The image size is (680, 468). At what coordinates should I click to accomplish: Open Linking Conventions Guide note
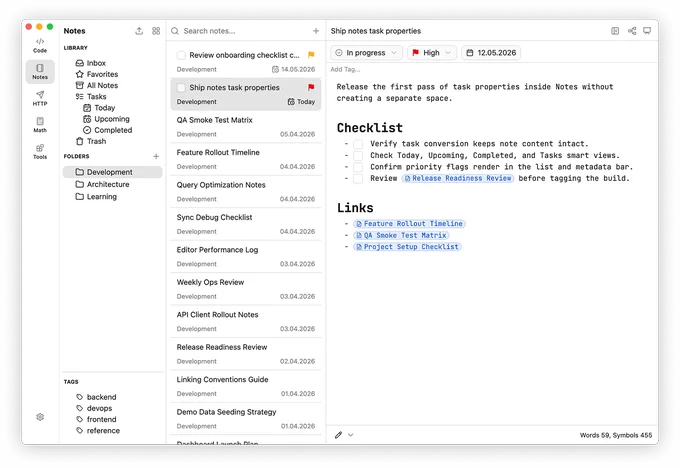point(246,386)
